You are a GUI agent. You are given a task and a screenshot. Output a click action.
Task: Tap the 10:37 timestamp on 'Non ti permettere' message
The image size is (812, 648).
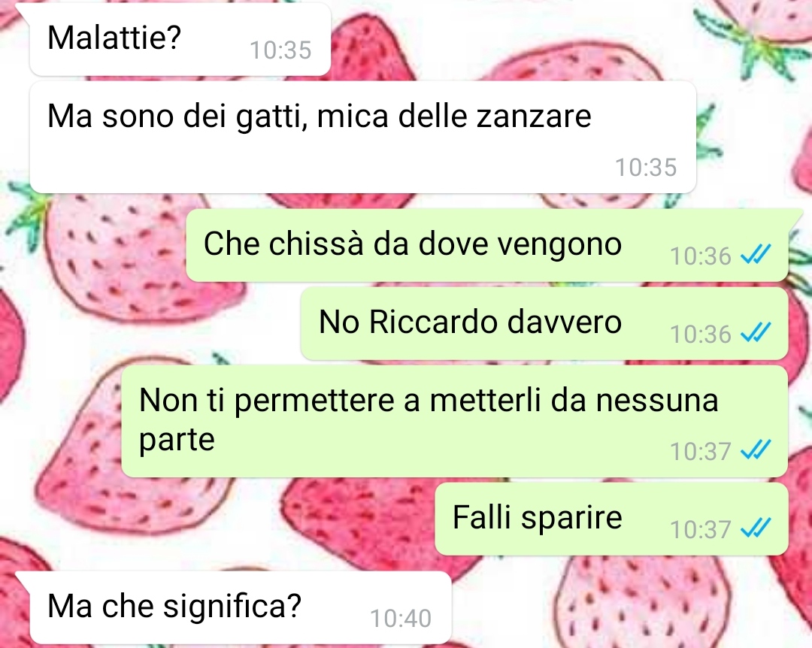[700, 451]
